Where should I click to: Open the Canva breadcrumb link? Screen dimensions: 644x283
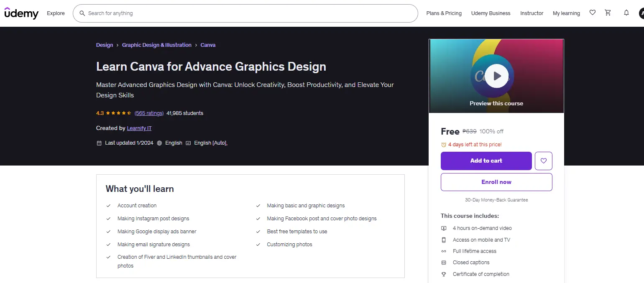tap(208, 45)
